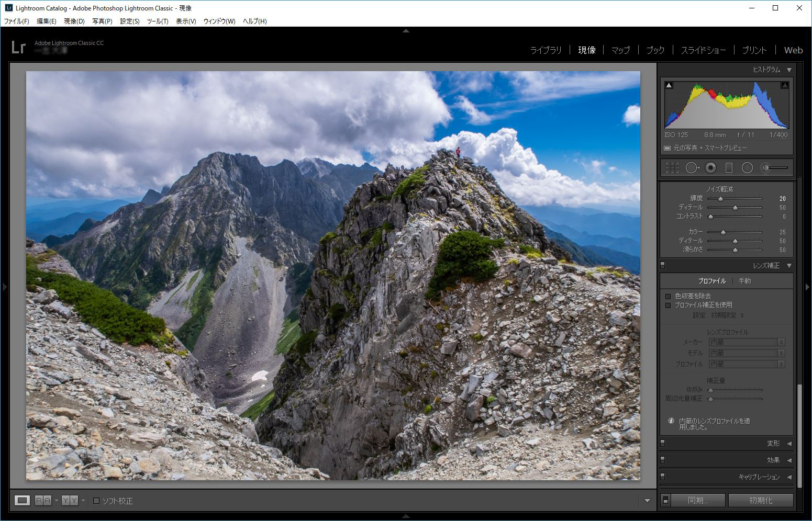Viewport: 812px width, 521px height.
Task: Open the プロファイル lens profile dropdown
Action: point(747,364)
